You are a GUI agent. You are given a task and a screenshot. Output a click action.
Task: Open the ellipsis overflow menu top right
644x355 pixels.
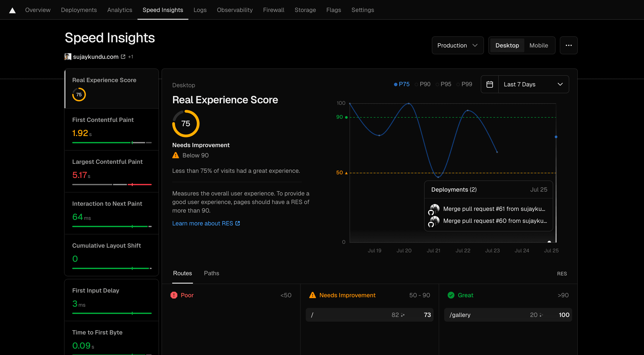tap(569, 45)
